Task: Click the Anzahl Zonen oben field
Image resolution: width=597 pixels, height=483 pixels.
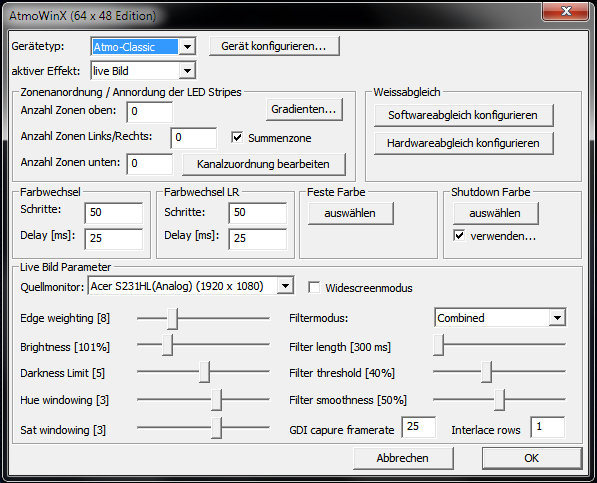Action: click(x=150, y=112)
